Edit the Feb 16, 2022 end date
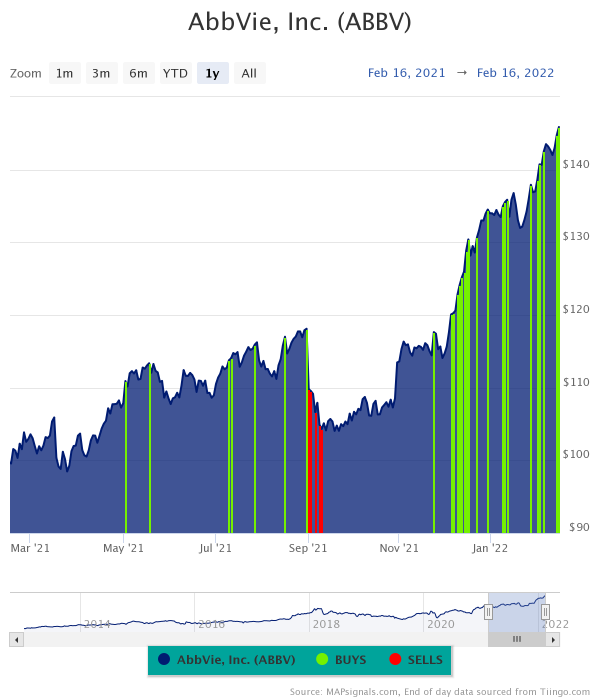600x700 pixels. coord(515,73)
